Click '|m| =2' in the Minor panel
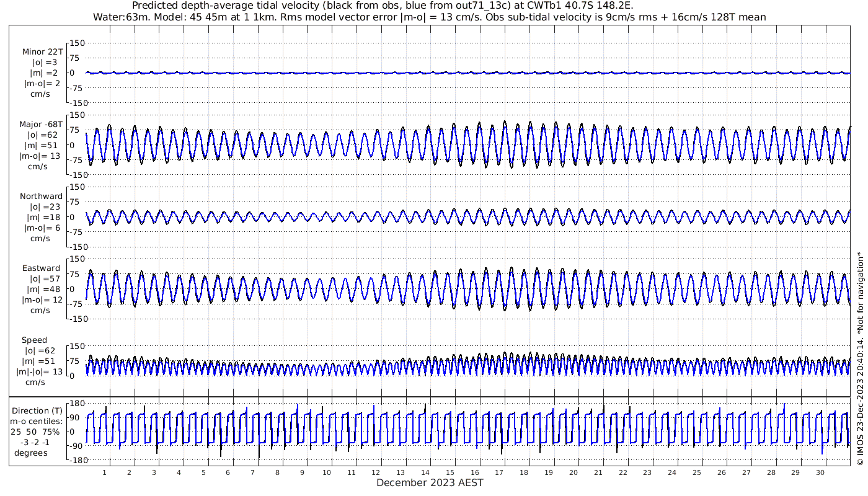 (44, 73)
